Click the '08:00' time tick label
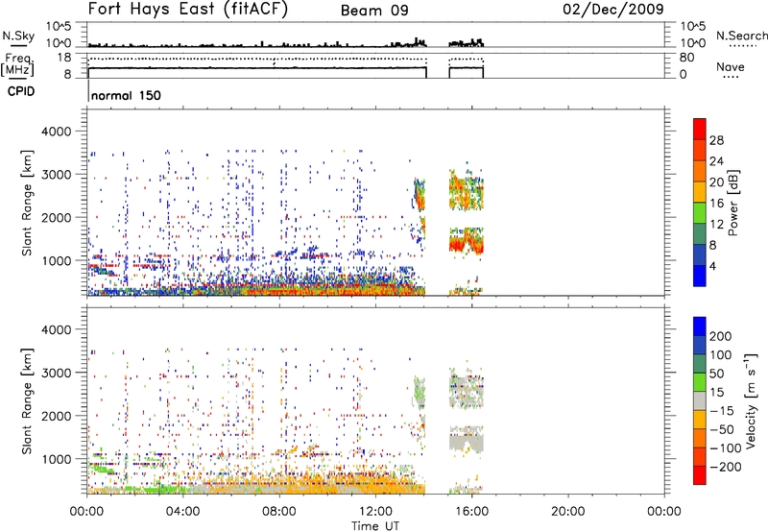Image resolution: width=768 pixels, height=532 pixels. 279,512
